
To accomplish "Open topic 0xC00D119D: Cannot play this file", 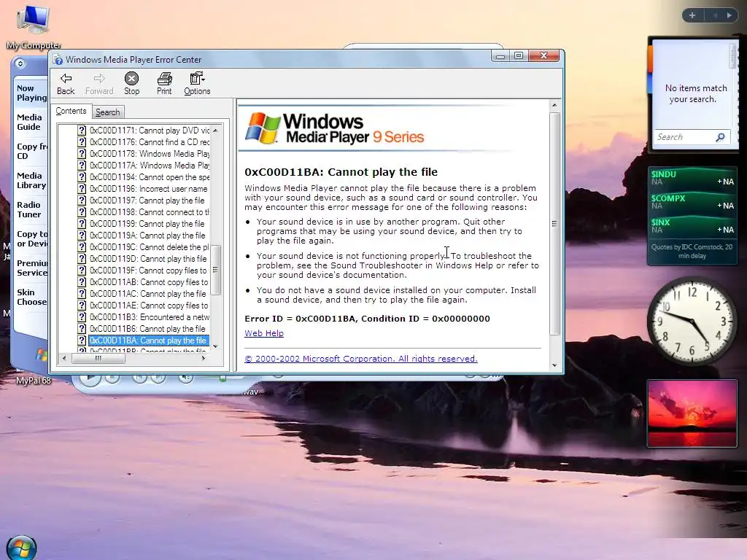I will [148, 259].
